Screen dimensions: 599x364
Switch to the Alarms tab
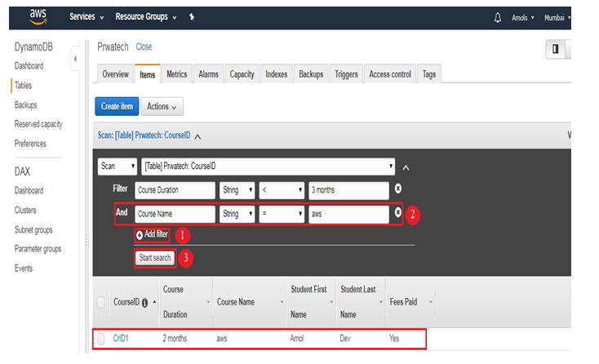(208, 74)
